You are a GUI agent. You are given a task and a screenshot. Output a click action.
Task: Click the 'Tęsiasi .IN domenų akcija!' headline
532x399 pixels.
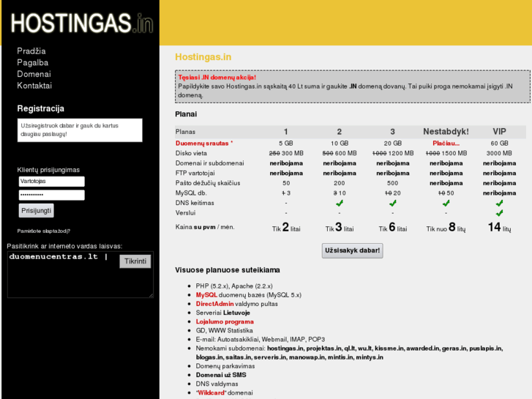pos(217,78)
